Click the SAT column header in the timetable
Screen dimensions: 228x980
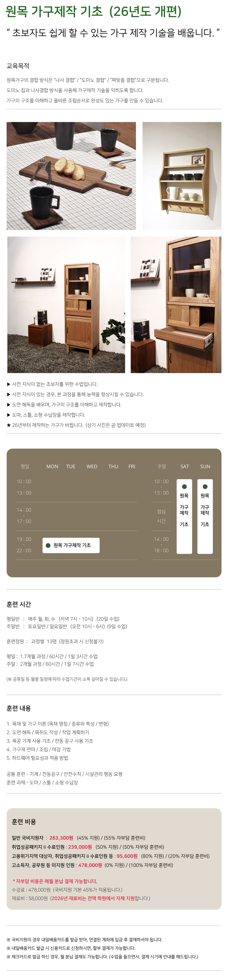(x=184, y=466)
